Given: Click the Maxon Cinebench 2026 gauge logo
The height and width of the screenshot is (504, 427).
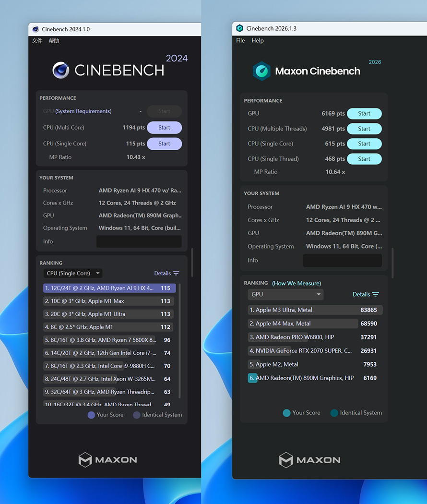Looking at the screenshot, I should 261,71.
